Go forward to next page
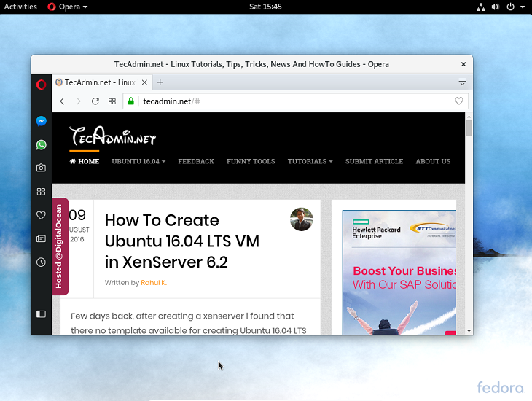The height and width of the screenshot is (401, 532). 79,101
